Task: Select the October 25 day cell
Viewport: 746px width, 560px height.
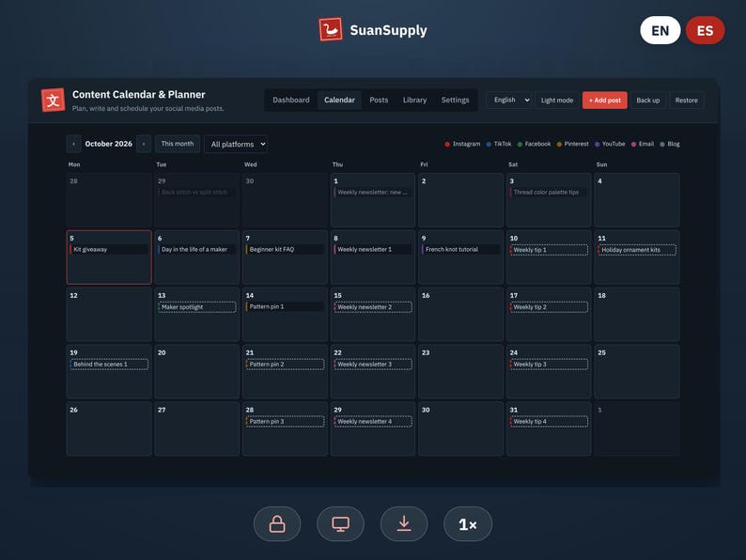Action: (x=637, y=371)
